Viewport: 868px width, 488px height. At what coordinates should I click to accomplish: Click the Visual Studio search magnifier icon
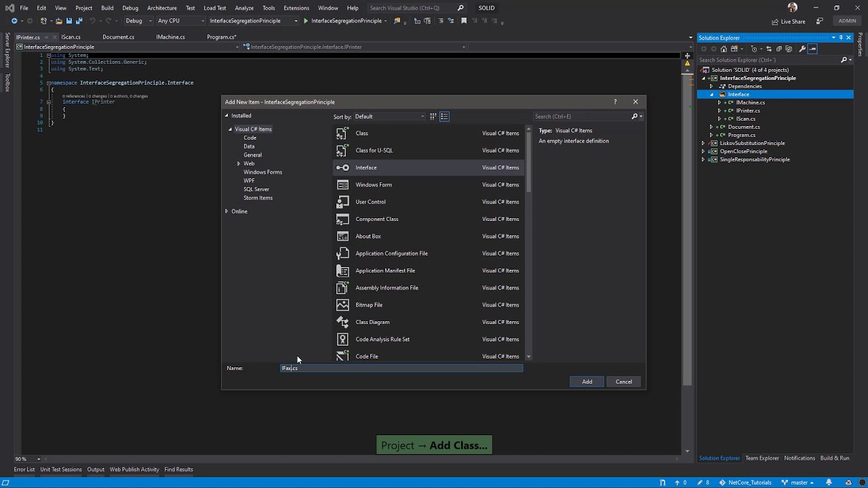pyautogui.click(x=461, y=8)
